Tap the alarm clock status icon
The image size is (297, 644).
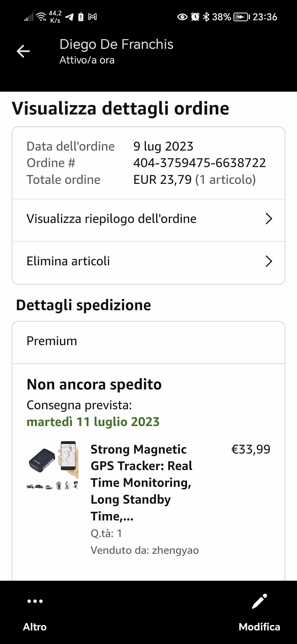click(195, 17)
